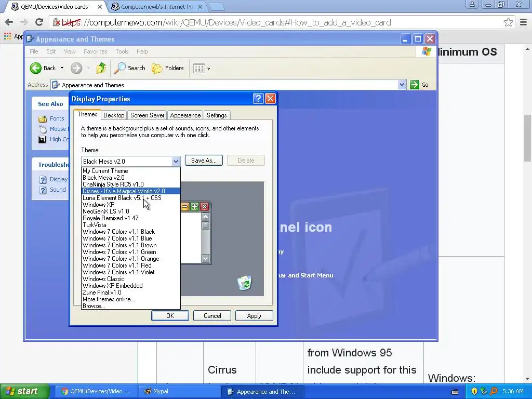Viewport: 532px width, 399px height.
Task: Select NeoGeniX LS v1.0 theme
Action: (x=131, y=211)
